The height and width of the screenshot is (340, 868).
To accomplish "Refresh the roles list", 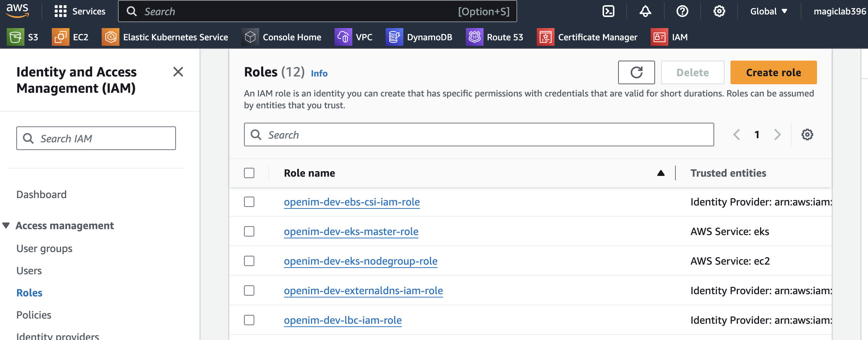I will [636, 72].
